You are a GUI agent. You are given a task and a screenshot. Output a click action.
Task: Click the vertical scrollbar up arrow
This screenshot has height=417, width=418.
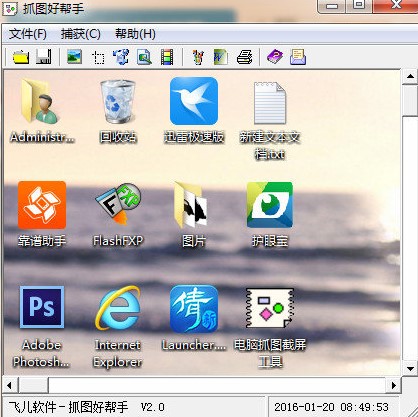[410, 77]
